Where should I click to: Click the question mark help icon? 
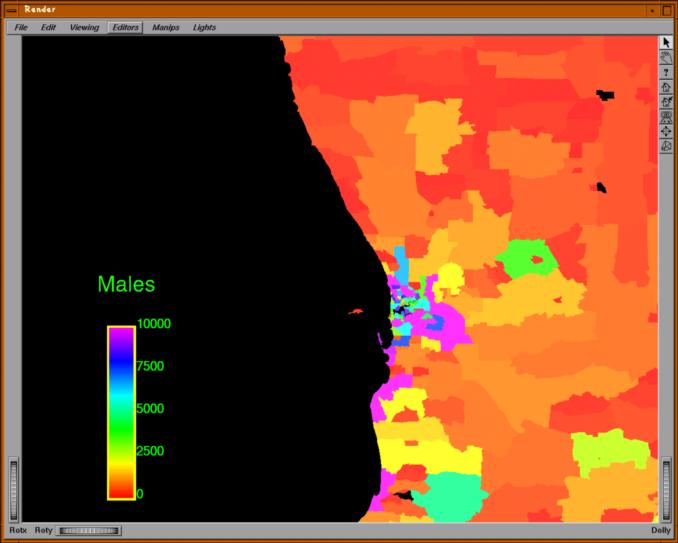point(666,73)
